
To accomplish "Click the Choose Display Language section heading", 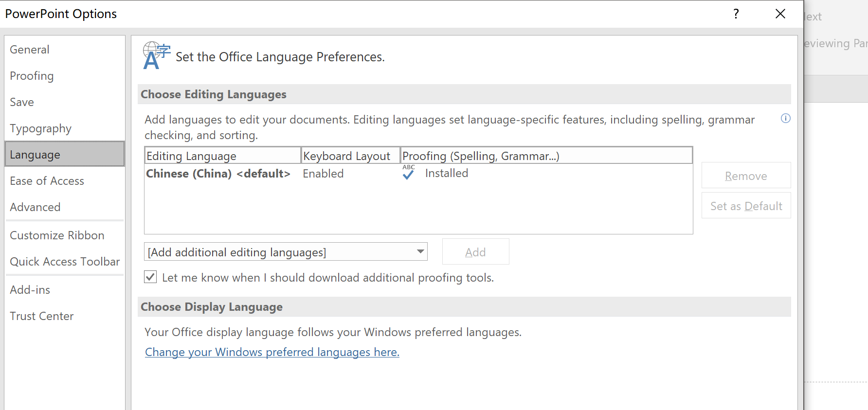I will click(212, 307).
